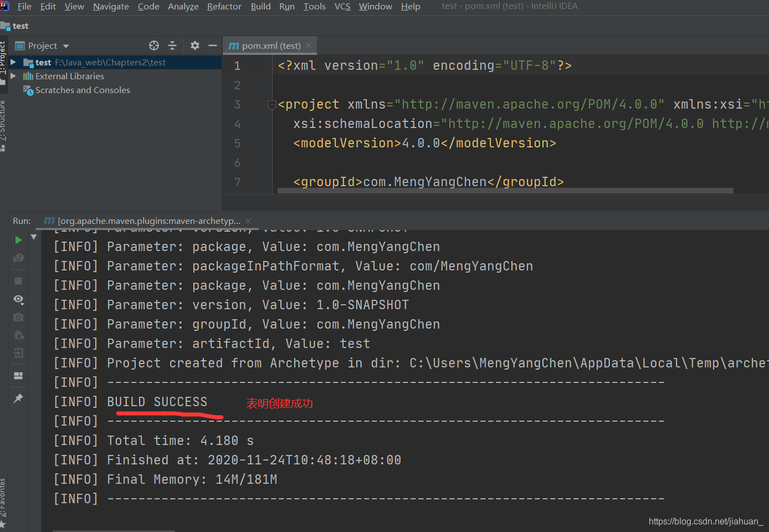769x532 pixels.
Task: Close the pom.xml (test) editor tab
Action: coord(309,45)
